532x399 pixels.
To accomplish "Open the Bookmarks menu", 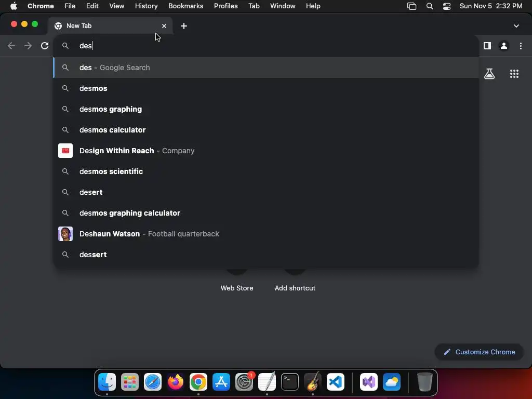I will pos(185,6).
